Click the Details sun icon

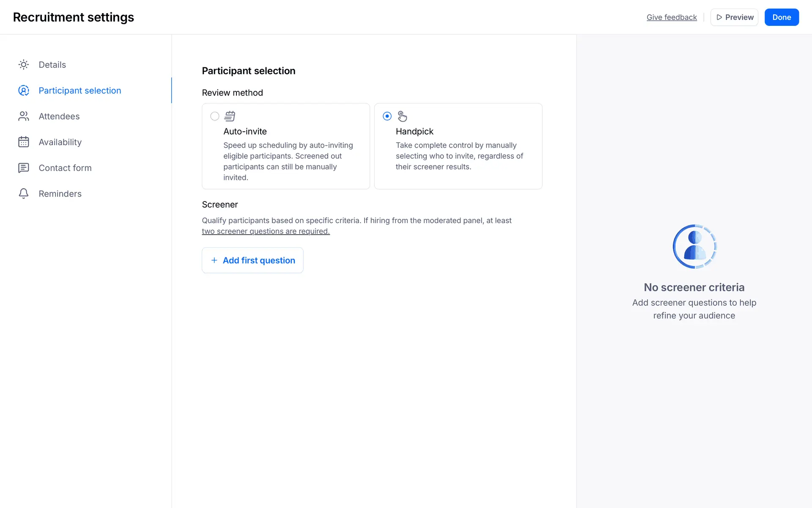click(x=24, y=65)
